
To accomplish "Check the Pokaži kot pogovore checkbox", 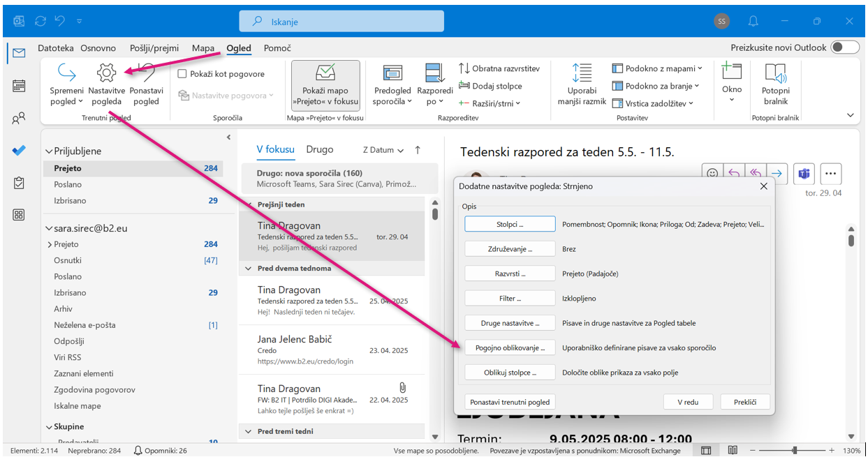I will pyautogui.click(x=182, y=74).
